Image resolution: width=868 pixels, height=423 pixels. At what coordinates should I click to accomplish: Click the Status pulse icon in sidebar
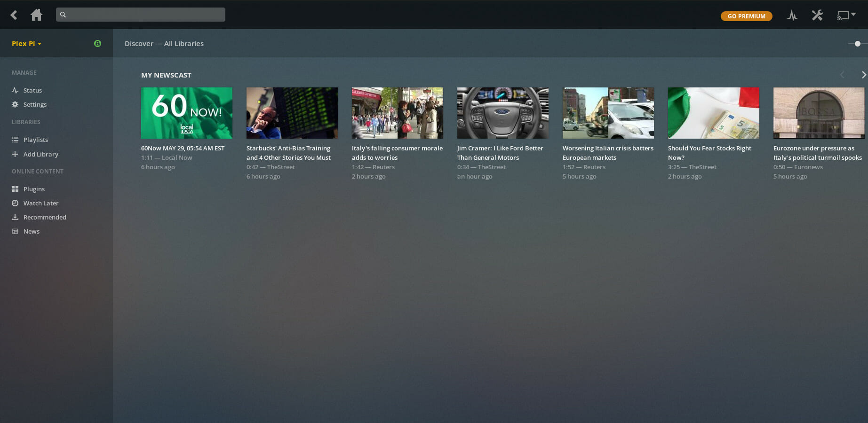15,90
